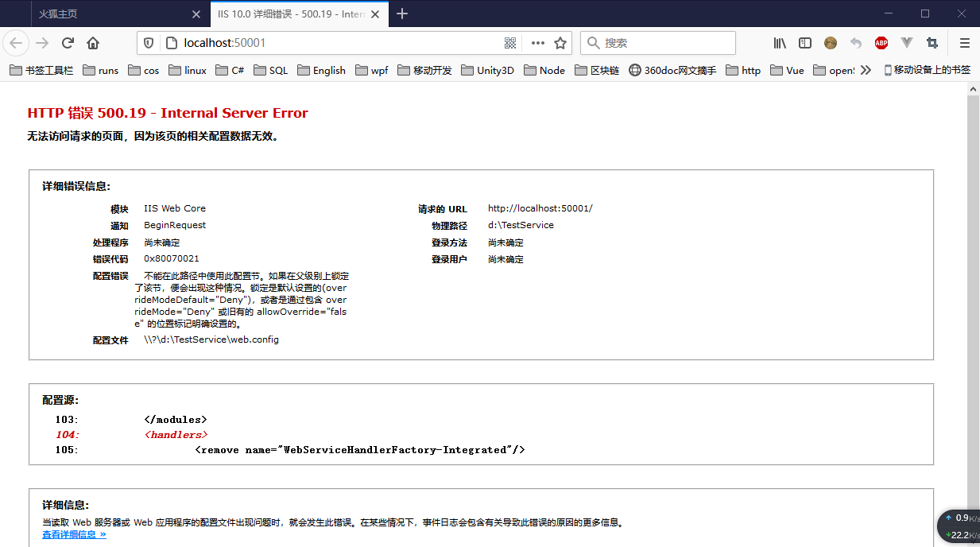This screenshot has height=547, width=980.
Task: Click the config file path web.config
Action: coord(211,339)
